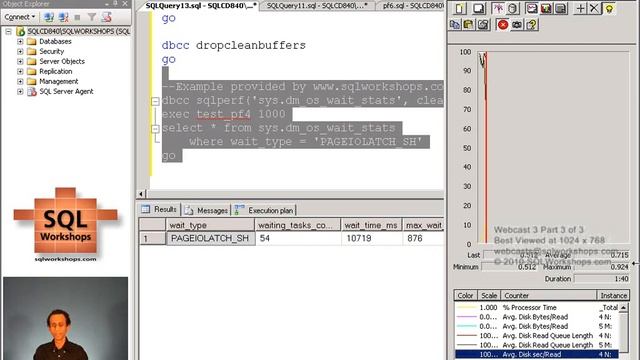Click the Paste Counter List icon
Image resolution: width=640 pixels, height=360 pixels.
(469, 25)
